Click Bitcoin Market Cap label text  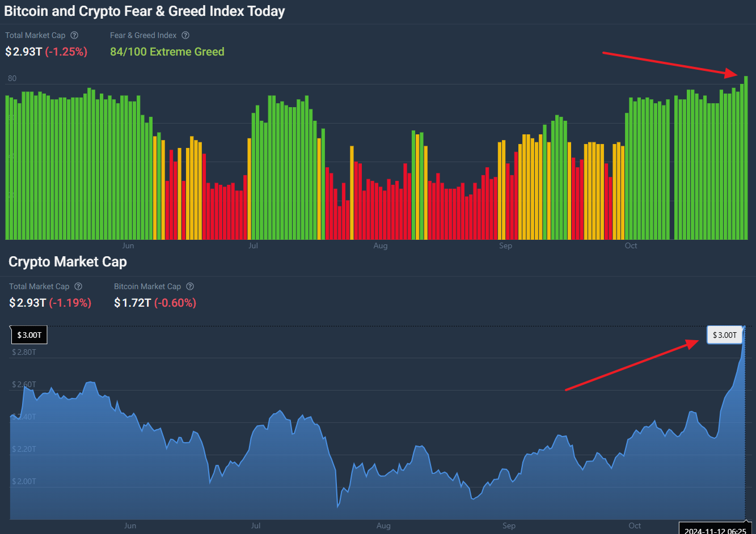[147, 286]
